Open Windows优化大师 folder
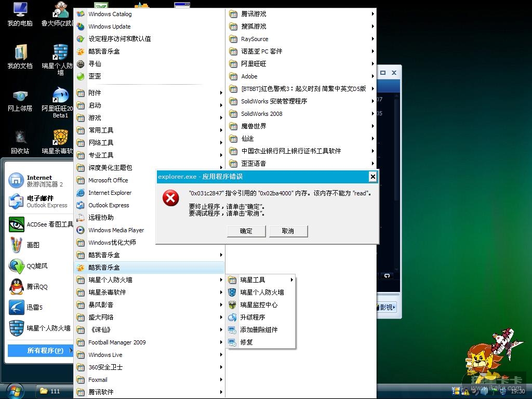 pos(115,243)
